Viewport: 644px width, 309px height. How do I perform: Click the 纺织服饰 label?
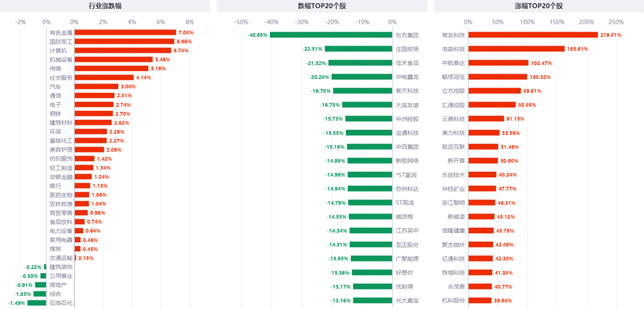(x=61, y=159)
